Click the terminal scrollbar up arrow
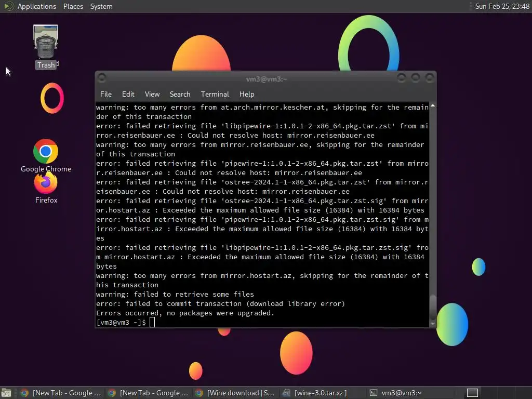Screen dimensions: 532x399 (x=433, y=106)
